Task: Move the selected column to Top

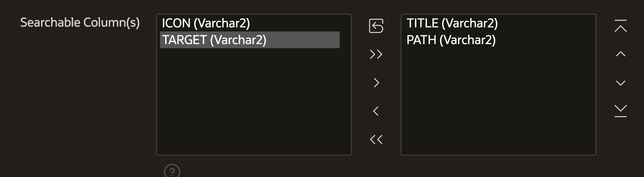Action: (620, 26)
